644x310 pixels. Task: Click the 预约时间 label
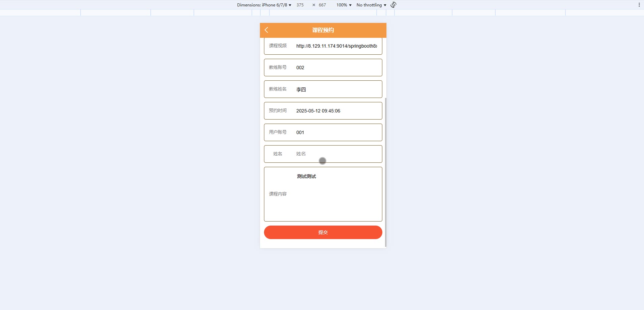[278, 110]
